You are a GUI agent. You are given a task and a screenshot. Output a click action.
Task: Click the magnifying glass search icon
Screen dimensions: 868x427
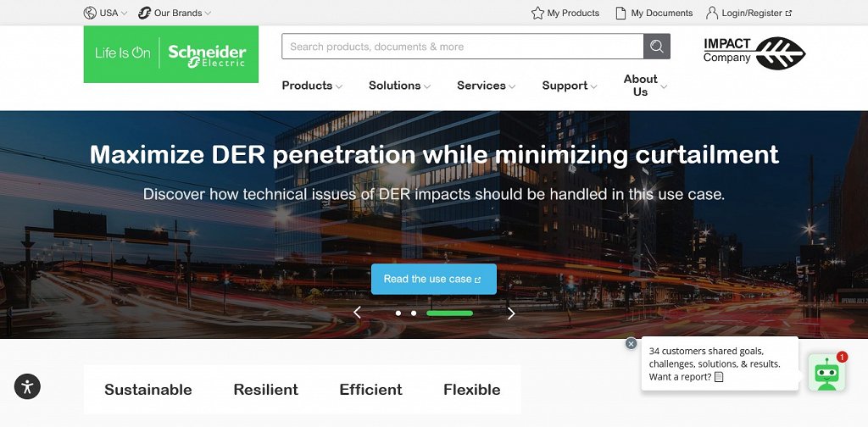657,47
